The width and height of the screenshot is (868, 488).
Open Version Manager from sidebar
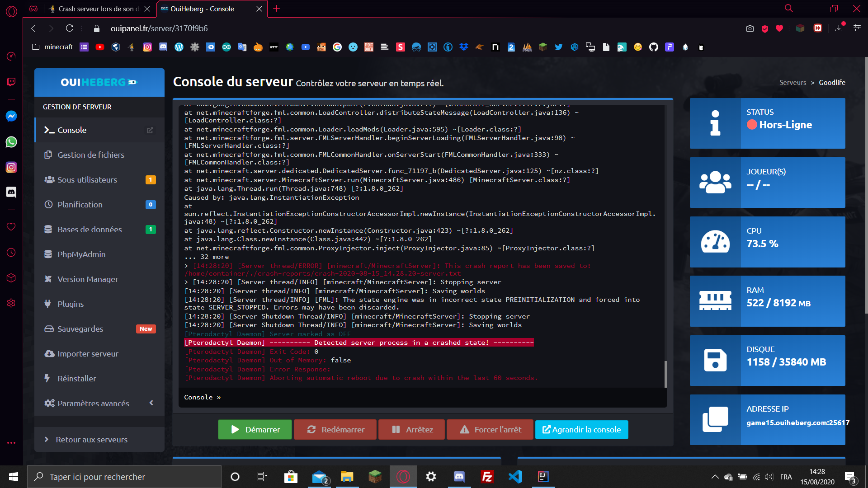[87, 279]
